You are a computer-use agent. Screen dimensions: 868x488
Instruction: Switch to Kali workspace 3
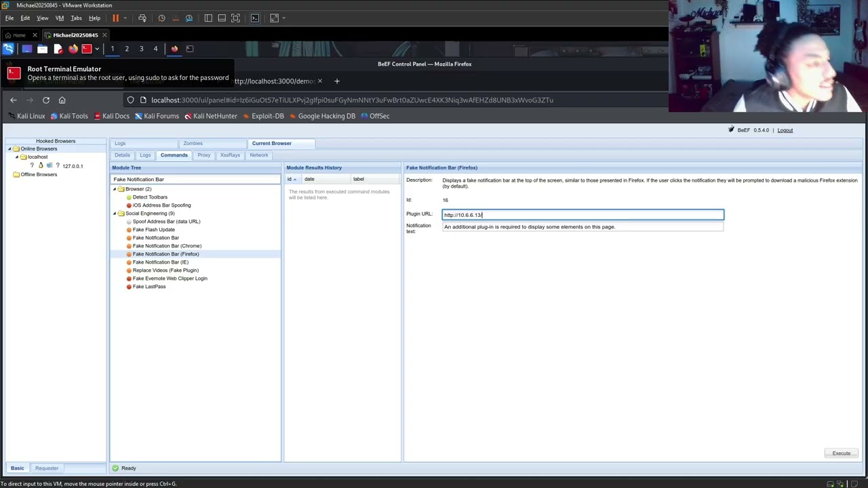click(141, 49)
